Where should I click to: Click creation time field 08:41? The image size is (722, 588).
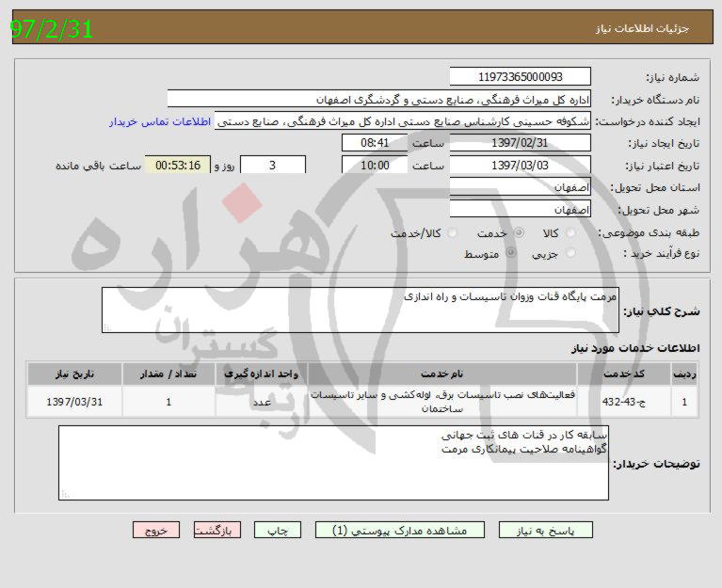(x=375, y=143)
